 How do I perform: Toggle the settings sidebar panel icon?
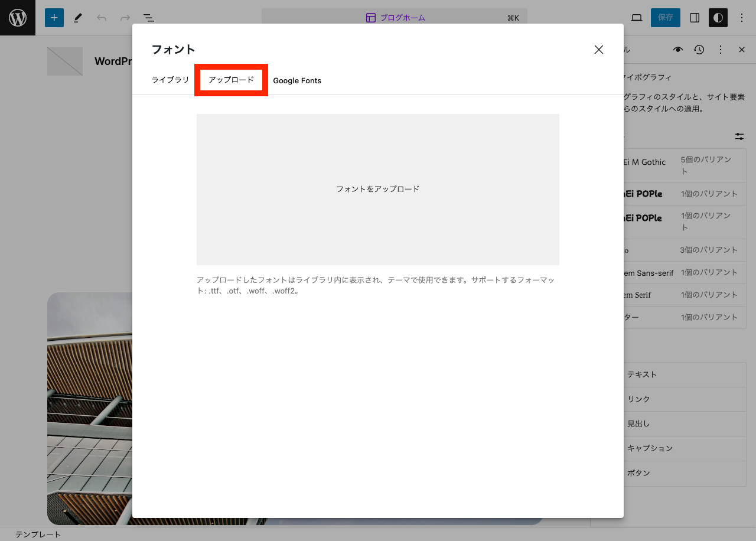pos(695,18)
